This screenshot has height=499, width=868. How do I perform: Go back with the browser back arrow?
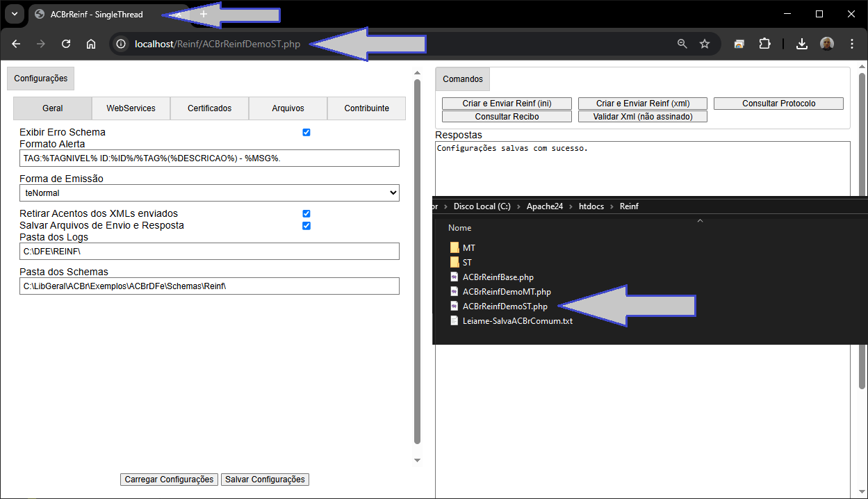point(16,44)
